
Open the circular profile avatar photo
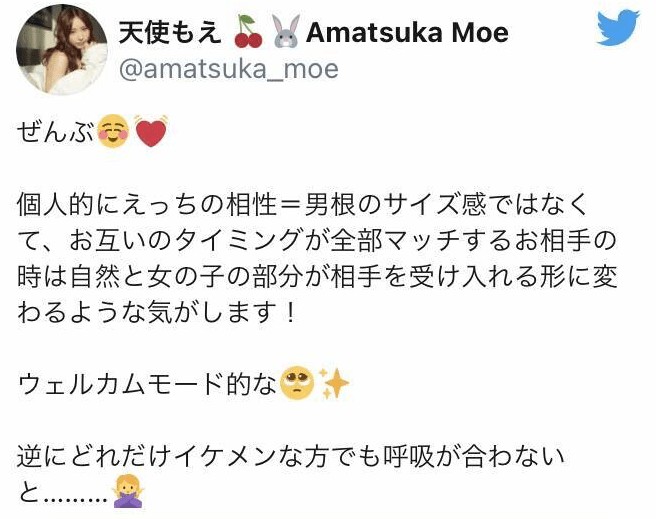62,50
